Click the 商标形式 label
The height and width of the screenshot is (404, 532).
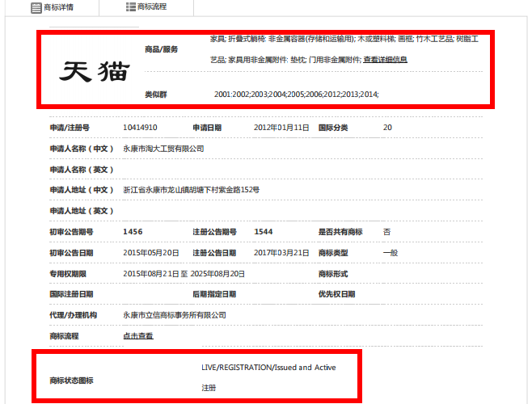333,274
